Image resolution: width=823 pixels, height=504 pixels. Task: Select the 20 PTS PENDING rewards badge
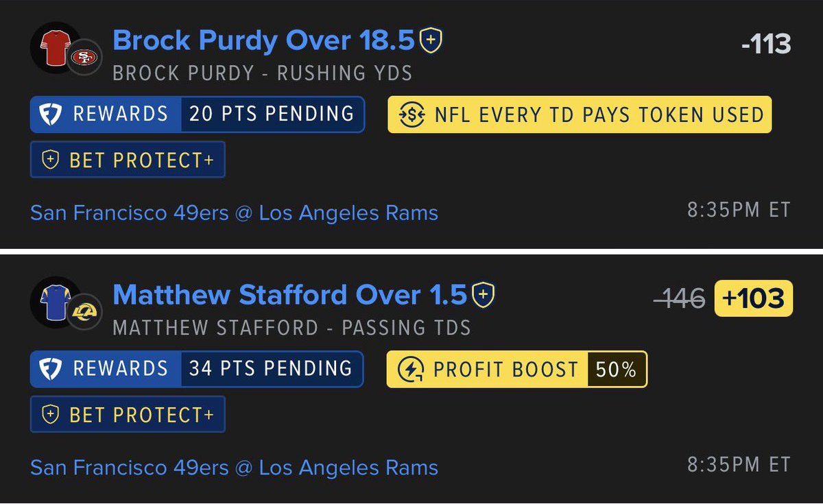(x=272, y=113)
